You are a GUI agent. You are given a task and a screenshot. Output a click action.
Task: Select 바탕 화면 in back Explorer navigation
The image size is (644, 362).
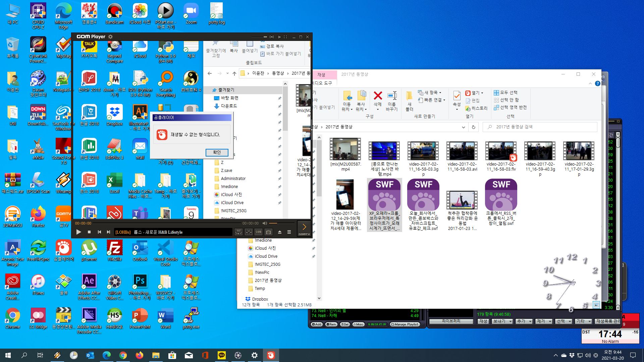pyautogui.click(x=230, y=98)
